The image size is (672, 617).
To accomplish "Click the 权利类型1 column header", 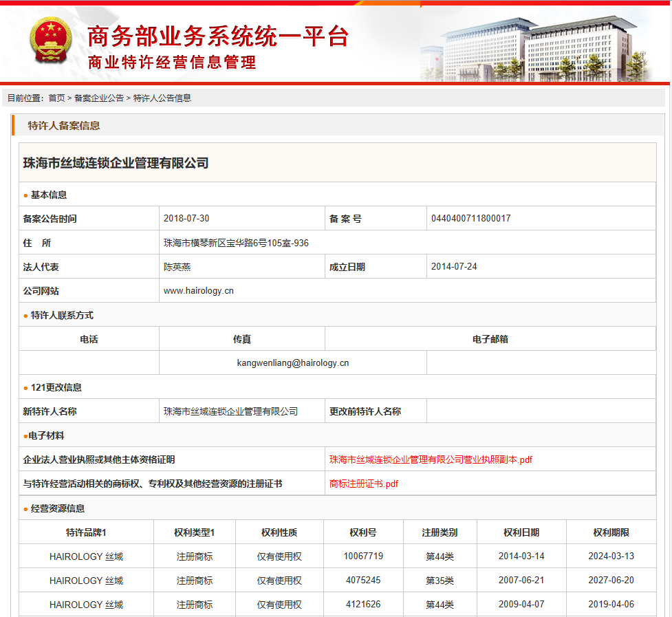I will click(195, 532).
